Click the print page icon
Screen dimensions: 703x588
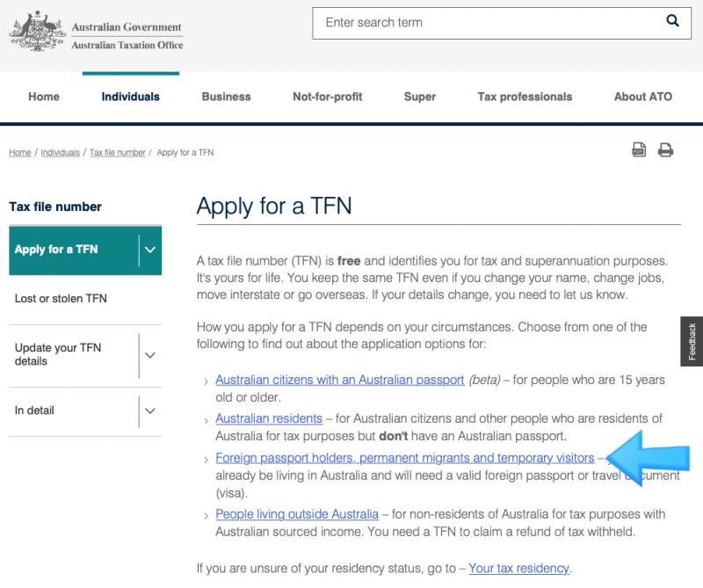pos(665,149)
